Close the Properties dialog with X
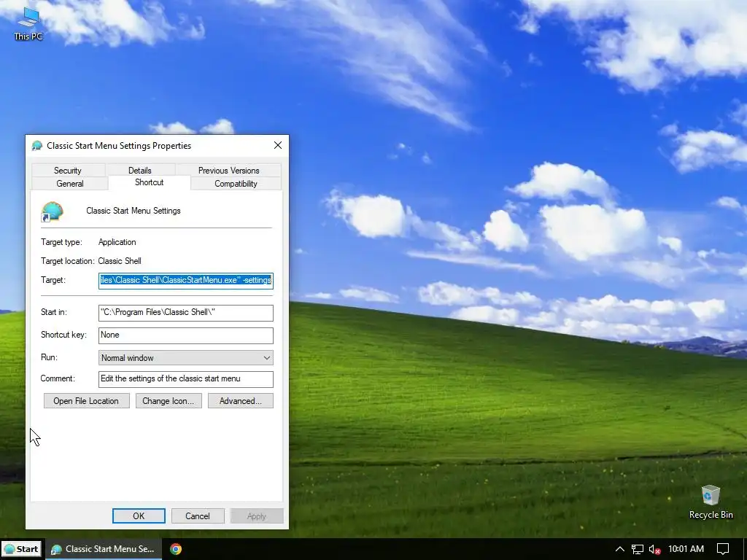747x560 pixels. click(278, 145)
